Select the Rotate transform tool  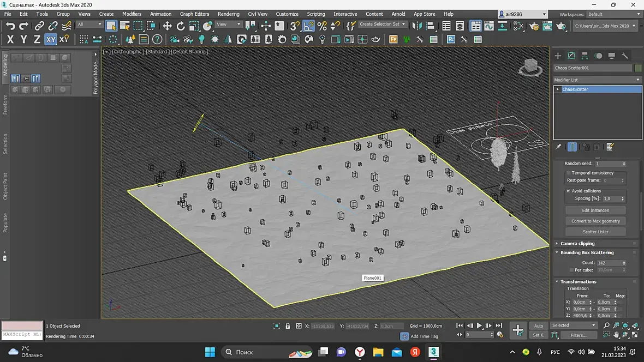181,26
